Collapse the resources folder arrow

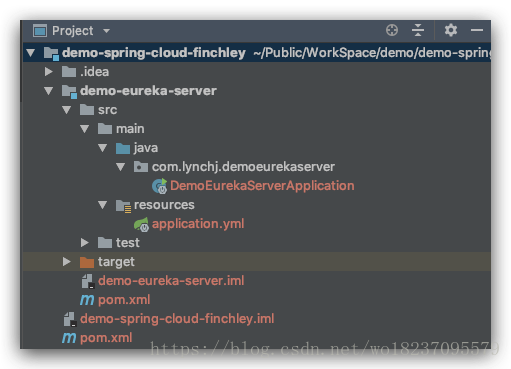[103, 205]
